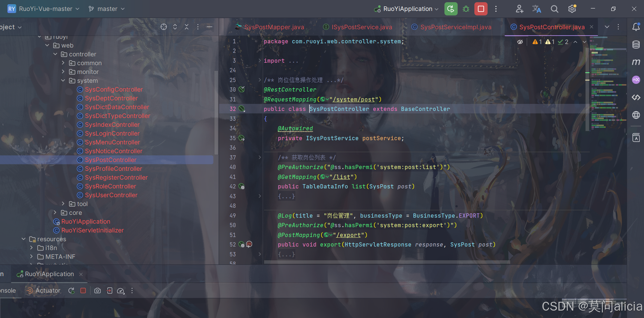Click the gutter mapping icon on line 42
The height and width of the screenshot is (318, 644).
242,186
